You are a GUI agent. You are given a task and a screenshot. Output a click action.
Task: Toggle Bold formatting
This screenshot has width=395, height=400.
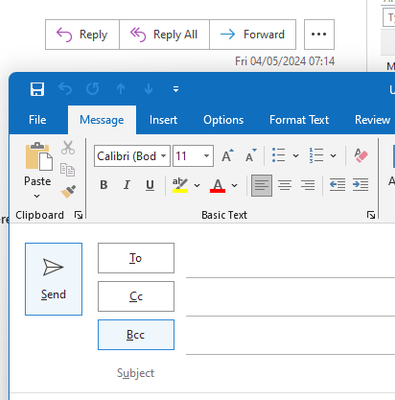click(x=104, y=185)
